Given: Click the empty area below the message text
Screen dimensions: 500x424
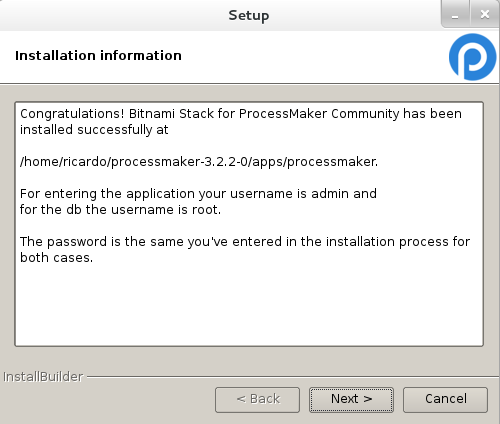Looking at the screenshot, I should coord(249,305).
